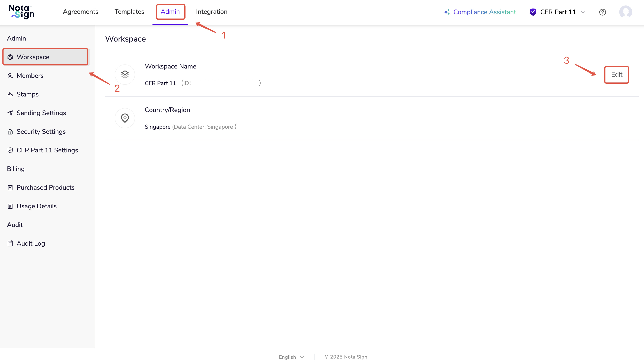The width and height of the screenshot is (644, 364).
Task: Click the CFR Part 11 shield icon
Action: click(533, 12)
